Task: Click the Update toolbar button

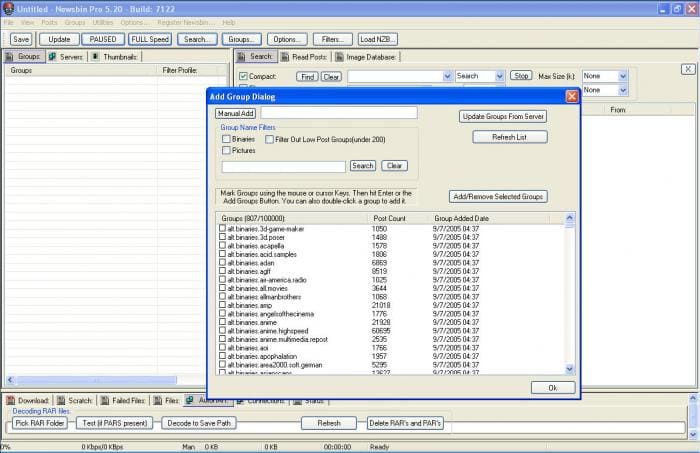Action: [x=59, y=39]
